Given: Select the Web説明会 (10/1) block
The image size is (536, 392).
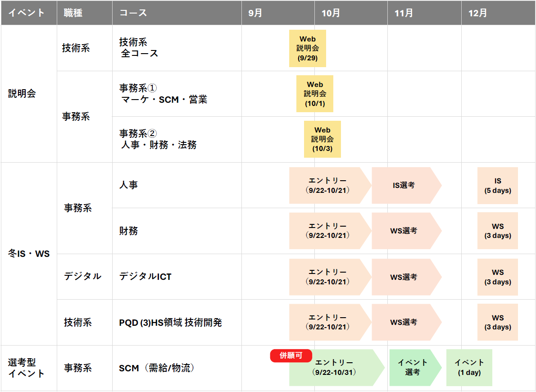Looking at the screenshot, I should pyautogui.click(x=314, y=94).
